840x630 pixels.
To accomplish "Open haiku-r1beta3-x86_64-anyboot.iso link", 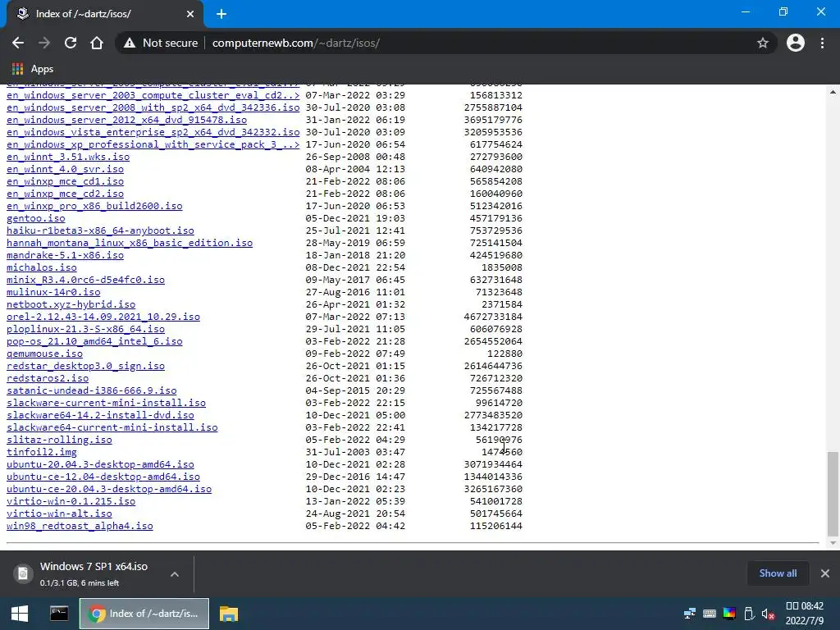I will click(x=100, y=231).
